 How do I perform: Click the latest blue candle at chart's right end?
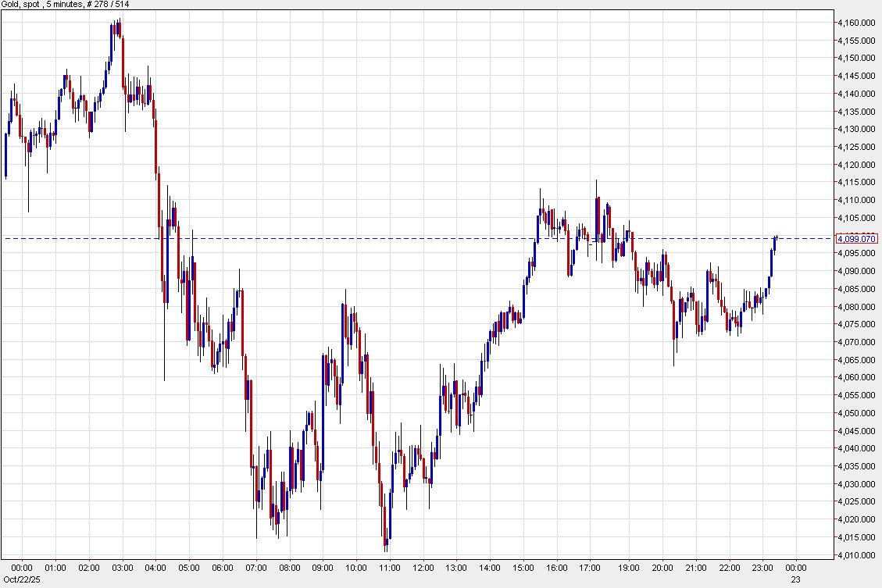tap(775, 243)
